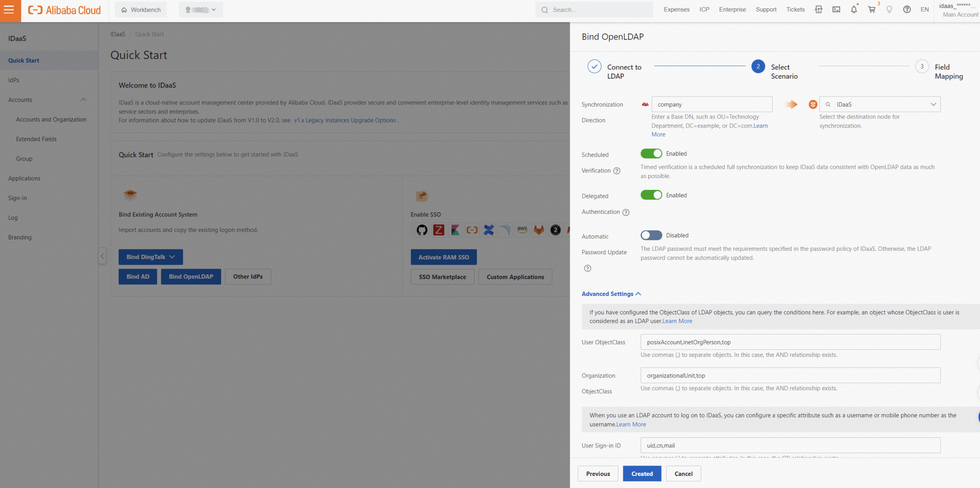The width and height of the screenshot is (980, 488).
Task: Click the help question mark icon in header
Action: coord(907,10)
